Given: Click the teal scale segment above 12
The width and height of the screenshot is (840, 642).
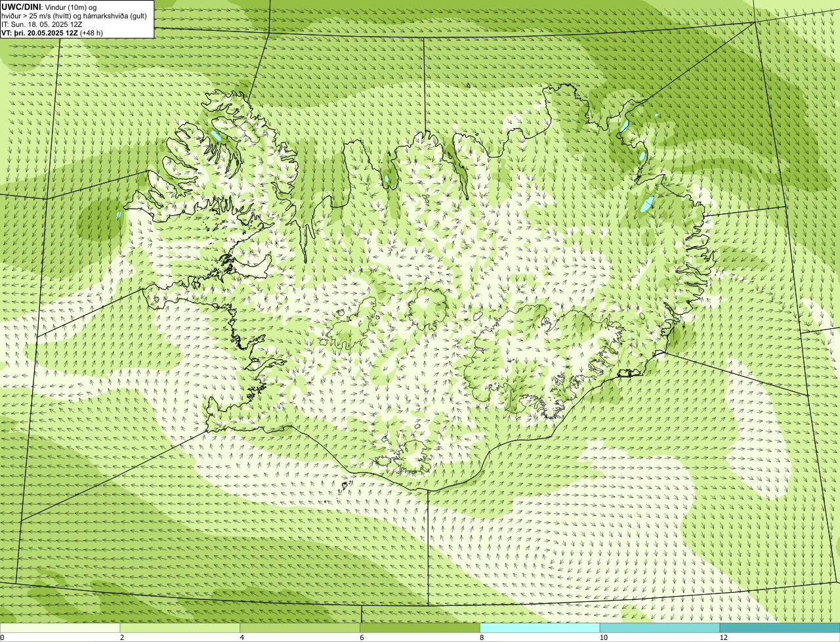Looking at the screenshot, I should 780,628.
